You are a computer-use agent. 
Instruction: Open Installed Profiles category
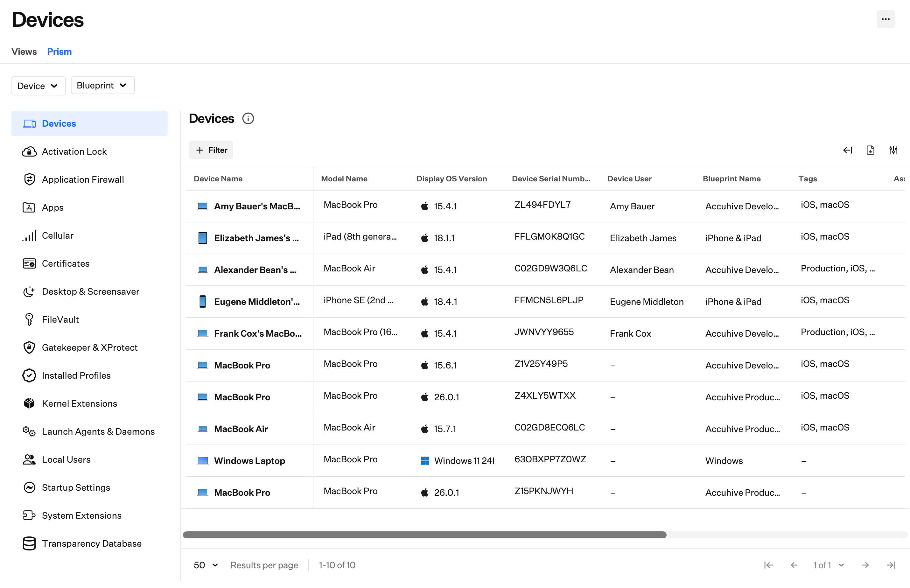[89, 376]
